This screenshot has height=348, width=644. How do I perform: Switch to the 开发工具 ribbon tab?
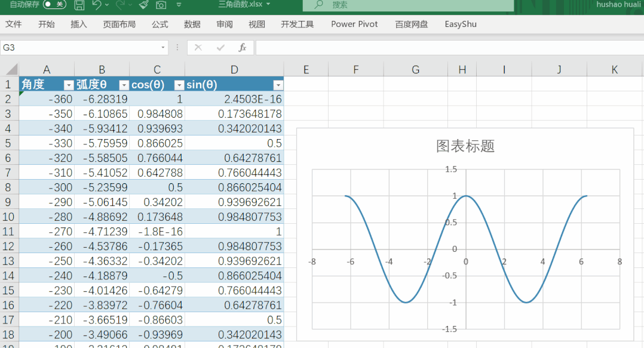coord(297,24)
